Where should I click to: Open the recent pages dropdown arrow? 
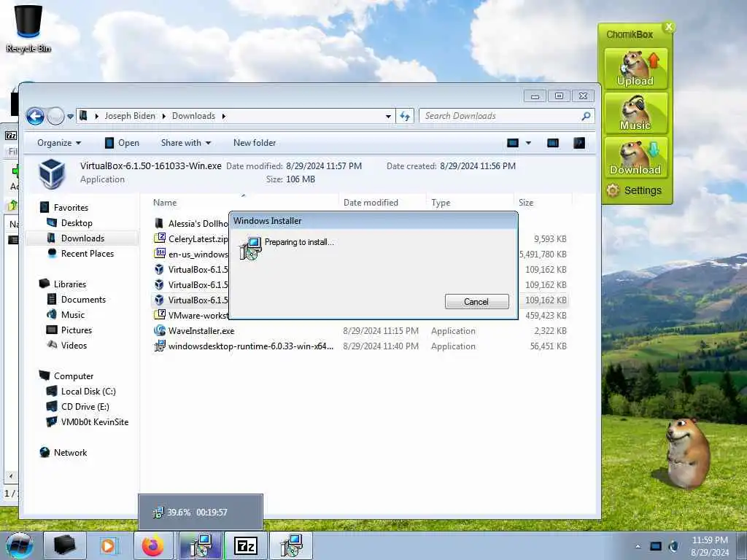click(x=70, y=116)
